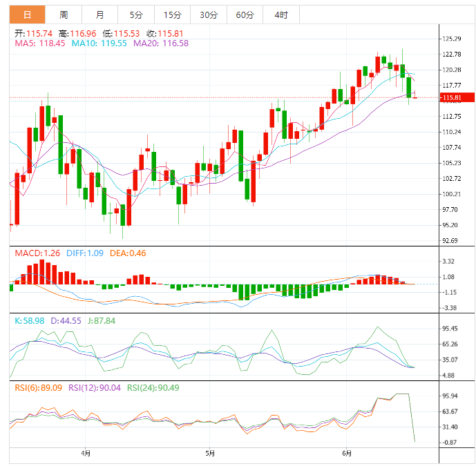Open the 15分 timeframe tab

(x=173, y=14)
